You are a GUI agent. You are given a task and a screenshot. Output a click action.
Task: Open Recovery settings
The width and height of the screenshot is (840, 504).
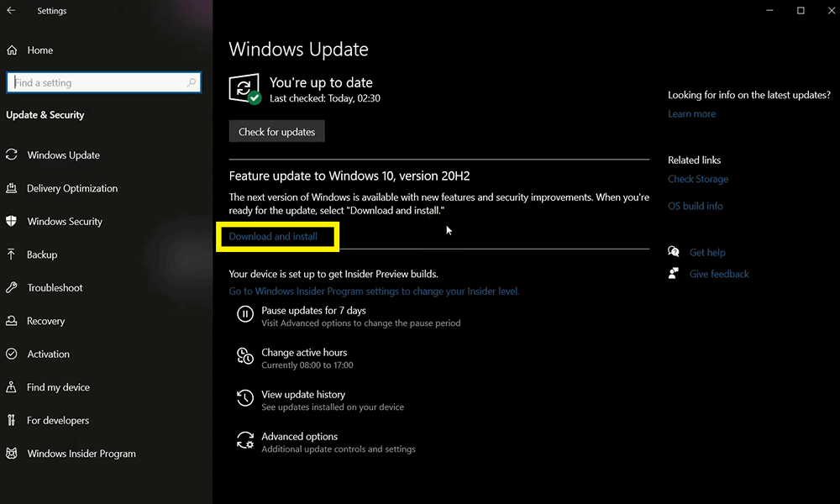point(45,321)
